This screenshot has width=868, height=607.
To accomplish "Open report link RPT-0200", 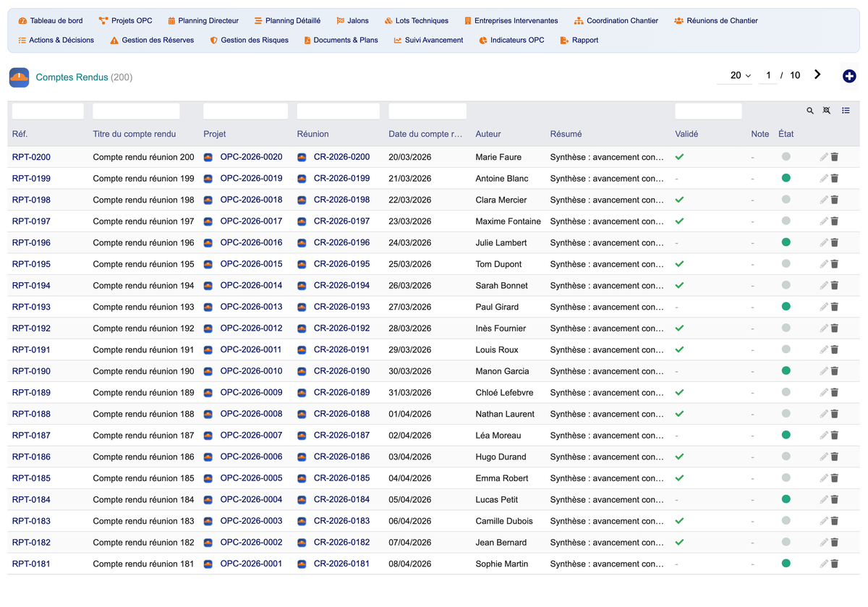I will [x=31, y=157].
